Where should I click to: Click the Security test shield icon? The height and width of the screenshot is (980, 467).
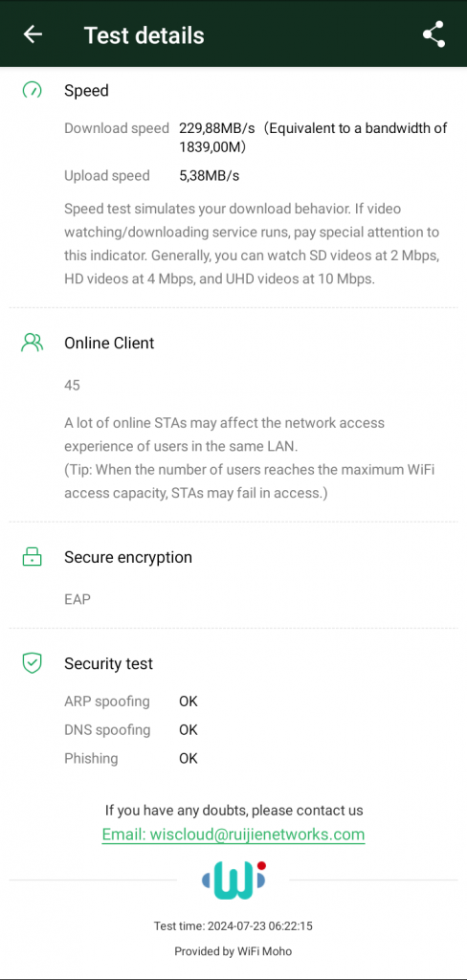[32, 663]
